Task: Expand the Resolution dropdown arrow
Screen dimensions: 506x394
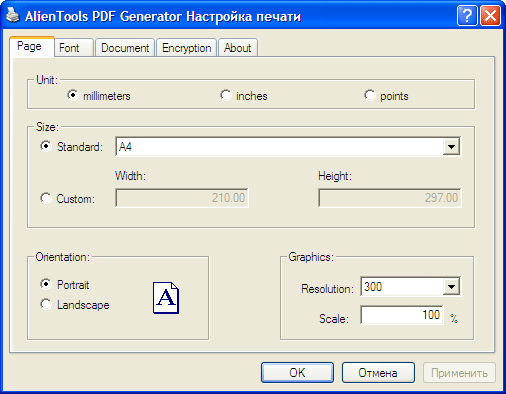Action: click(451, 287)
